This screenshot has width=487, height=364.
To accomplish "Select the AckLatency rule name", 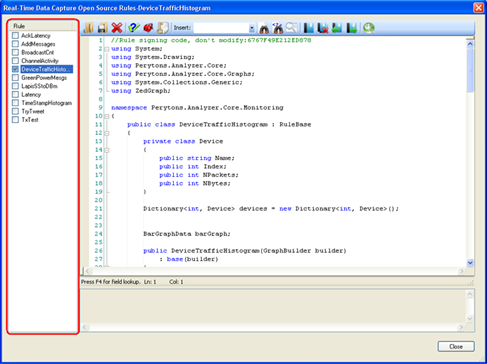I will click(x=36, y=35).
